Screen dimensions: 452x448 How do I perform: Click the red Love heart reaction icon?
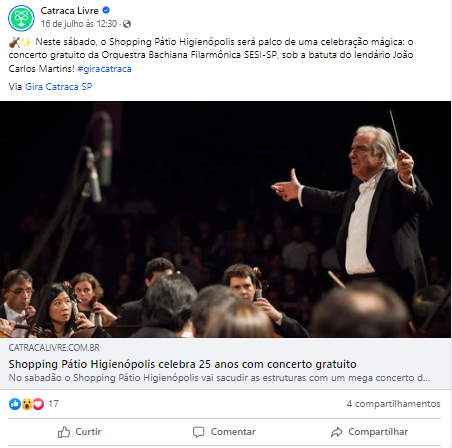point(38,404)
